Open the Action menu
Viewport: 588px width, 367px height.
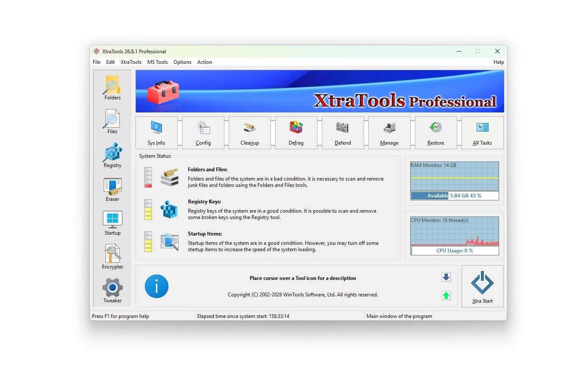pos(204,62)
